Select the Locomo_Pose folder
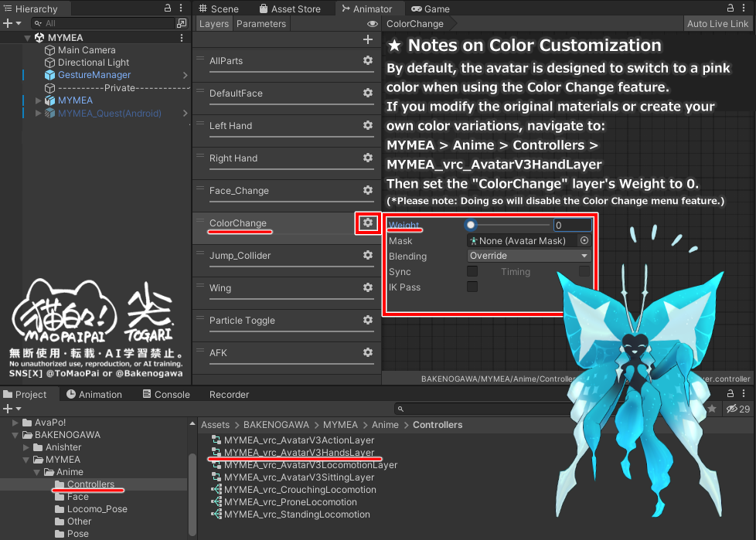Viewport: 756px width, 540px height. click(97, 509)
